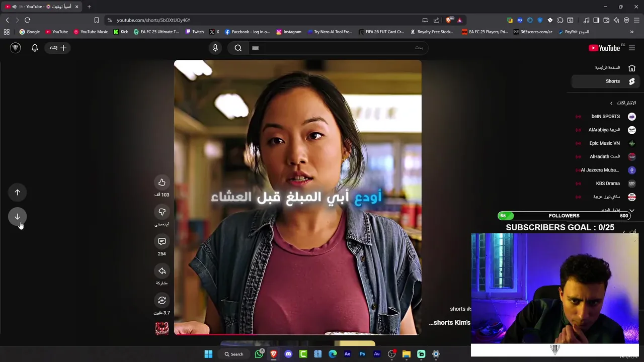Screen dimensions: 644x362
Task: Like the Short with the thumbs-up icon
Action: click(162, 183)
